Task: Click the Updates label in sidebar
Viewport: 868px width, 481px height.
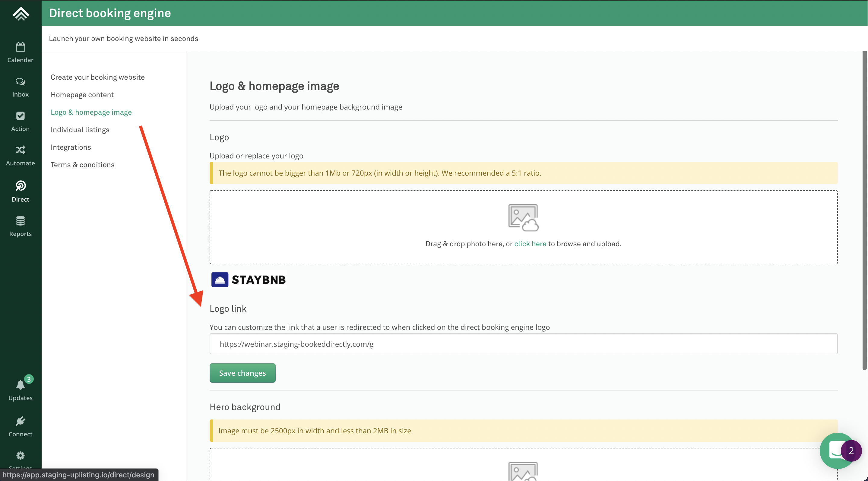Action: [x=21, y=398]
